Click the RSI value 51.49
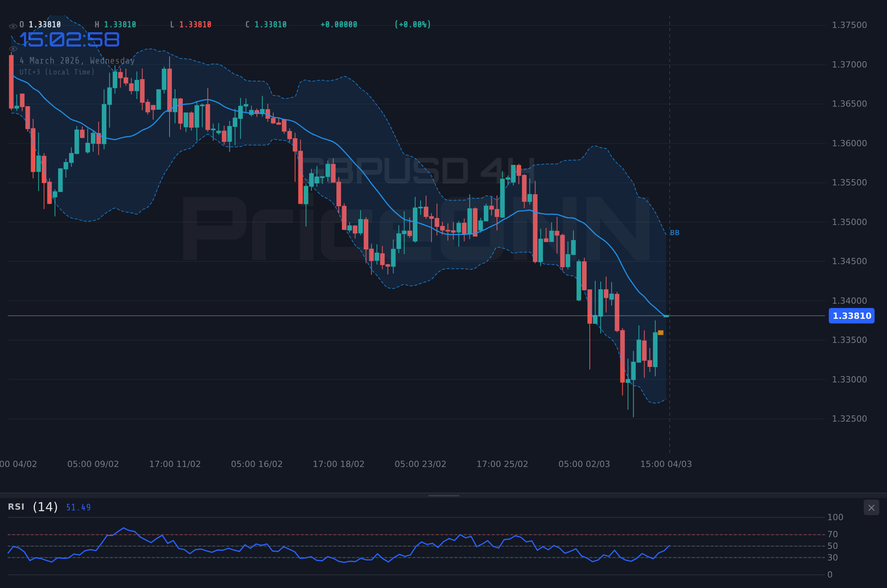The width and height of the screenshot is (887, 588). (78, 507)
